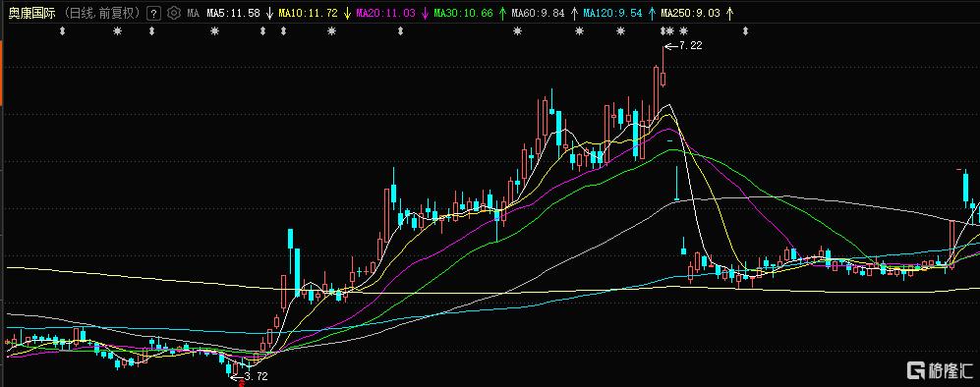Click the MA60:9.84 value

(538, 13)
